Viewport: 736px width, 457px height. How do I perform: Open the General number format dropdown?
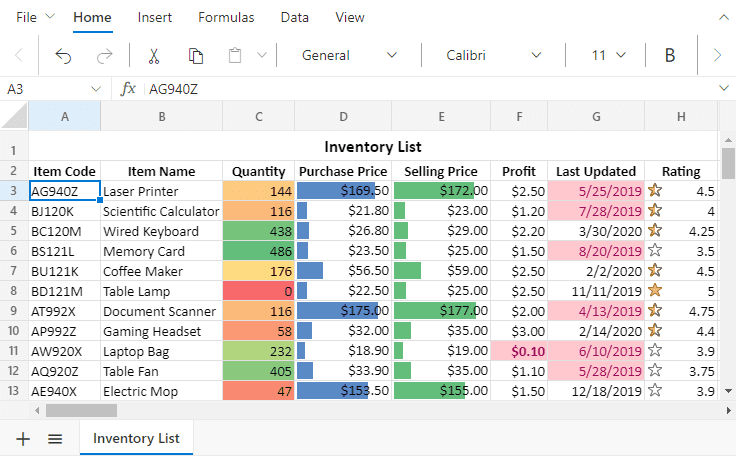[x=349, y=55]
